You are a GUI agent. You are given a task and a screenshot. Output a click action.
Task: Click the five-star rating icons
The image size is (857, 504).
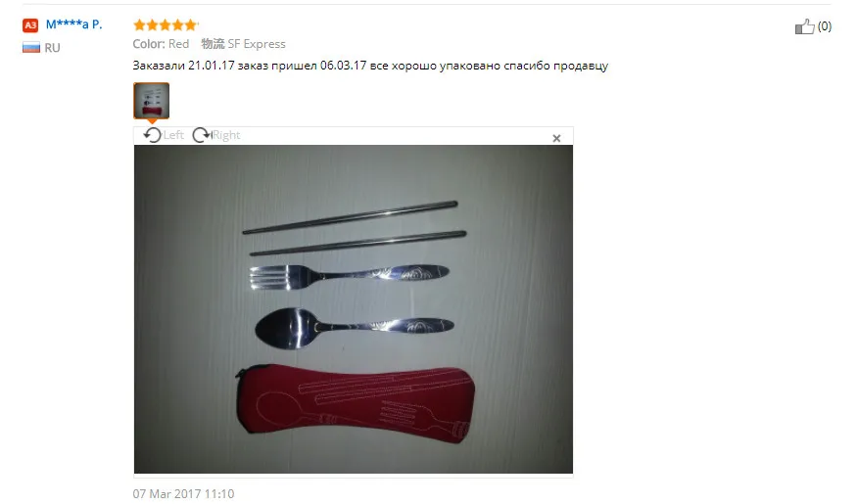pyautogui.click(x=166, y=24)
